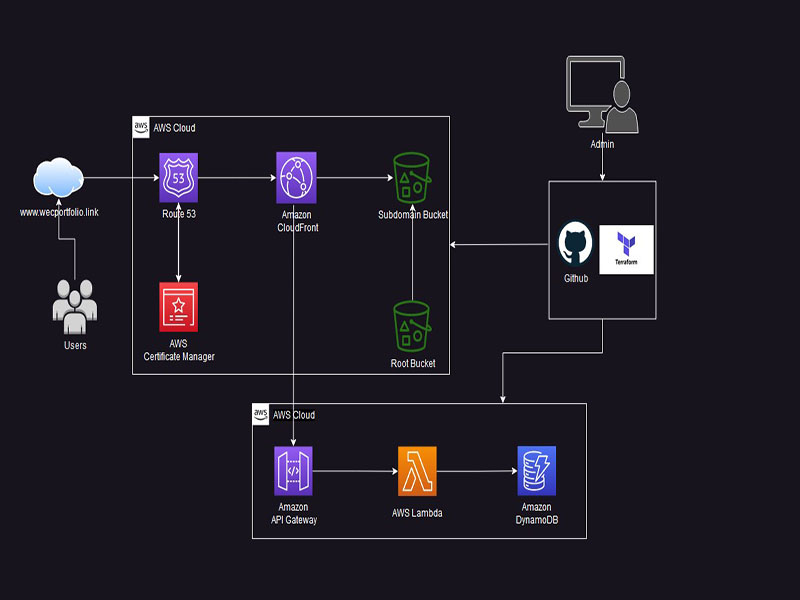800x600 pixels.
Task: Click the Route 53 shield icon
Action: (179, 178)
